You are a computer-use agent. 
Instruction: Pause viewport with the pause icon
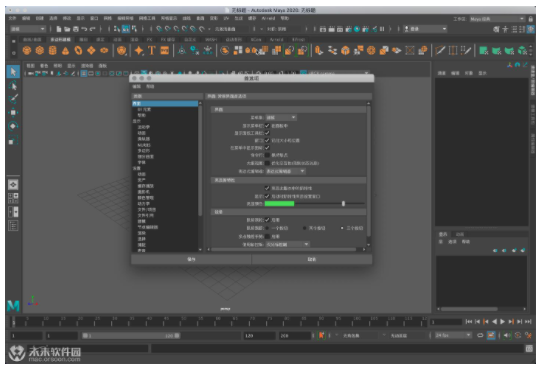click(382, 29)
